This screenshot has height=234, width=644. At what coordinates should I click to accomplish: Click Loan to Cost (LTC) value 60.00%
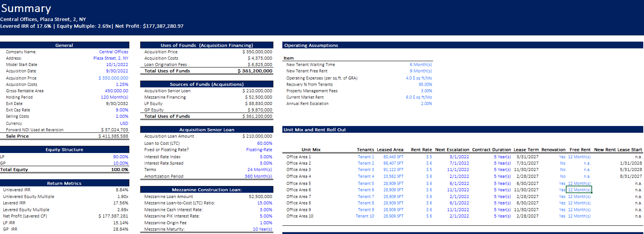pos(264,143)
